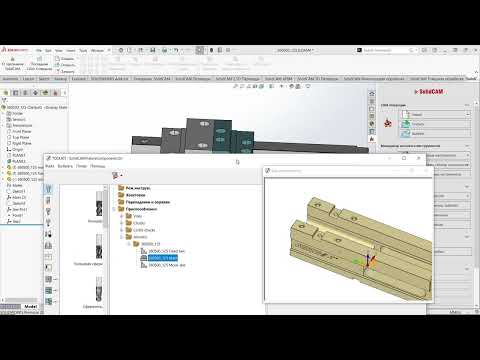The height and width of the screenshot is (360, 480).
Task: Open the View menu in SOLIDWORKS
Action: click(x=59, y=50)
